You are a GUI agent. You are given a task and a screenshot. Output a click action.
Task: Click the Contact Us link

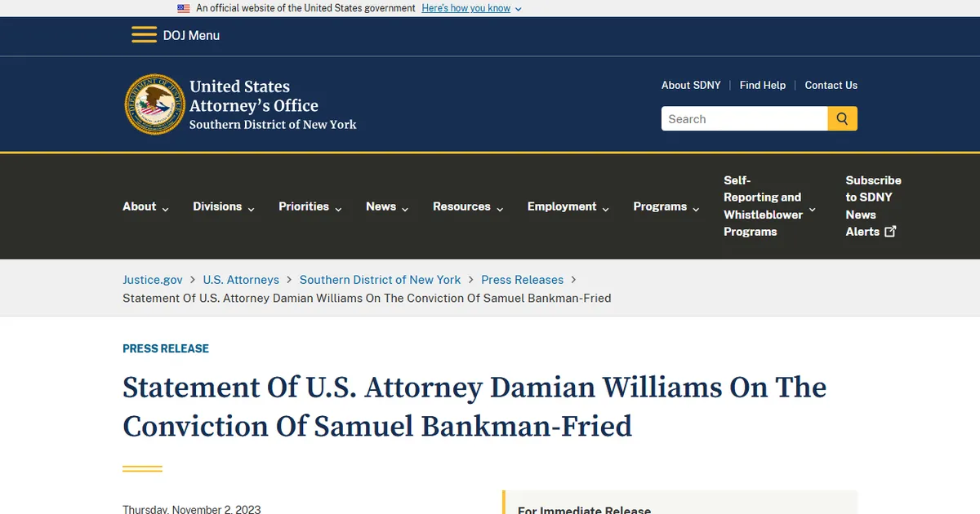click(x=831, y=85)
